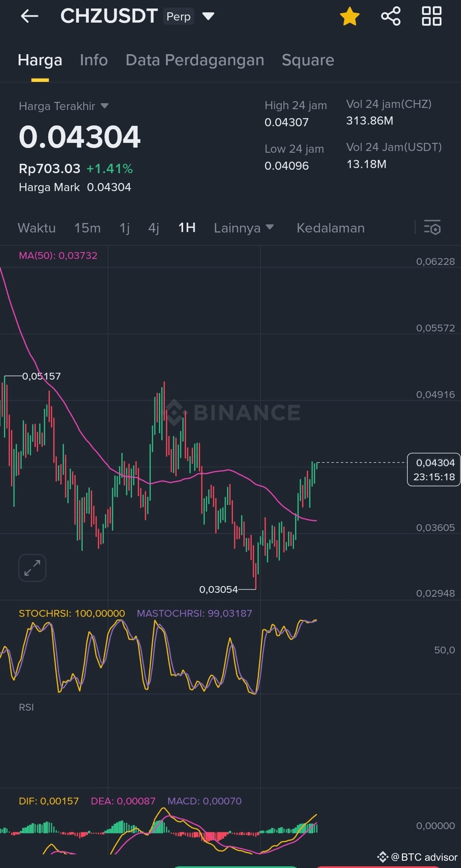Choose the 4j timeframe
Viewport: 461px width, 868px height.
154,228
